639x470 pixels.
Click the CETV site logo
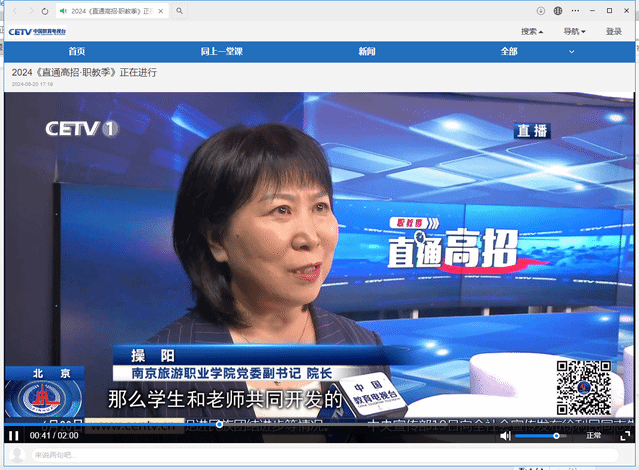[36, 31]
